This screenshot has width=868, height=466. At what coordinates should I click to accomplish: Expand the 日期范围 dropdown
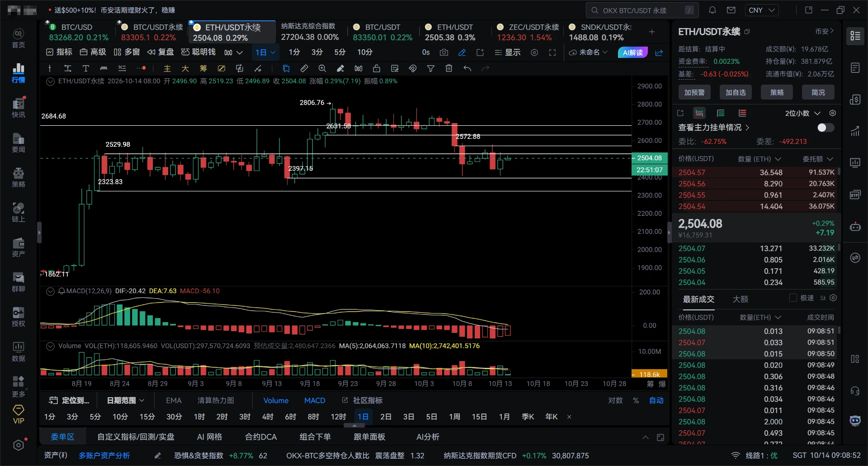click(x=126, y=400)
